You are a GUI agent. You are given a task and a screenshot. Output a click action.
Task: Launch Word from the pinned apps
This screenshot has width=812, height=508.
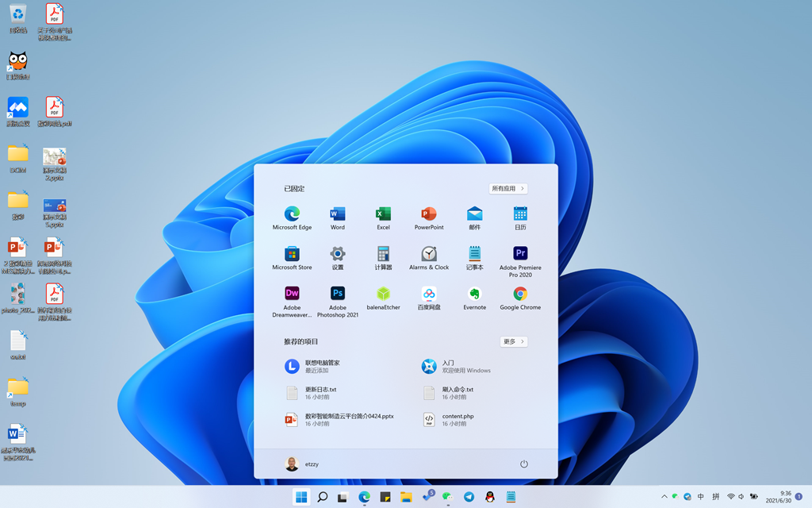pos(338,217)
